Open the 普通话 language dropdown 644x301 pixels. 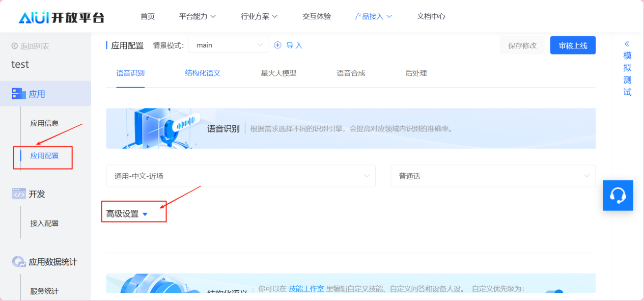[493, 176]
